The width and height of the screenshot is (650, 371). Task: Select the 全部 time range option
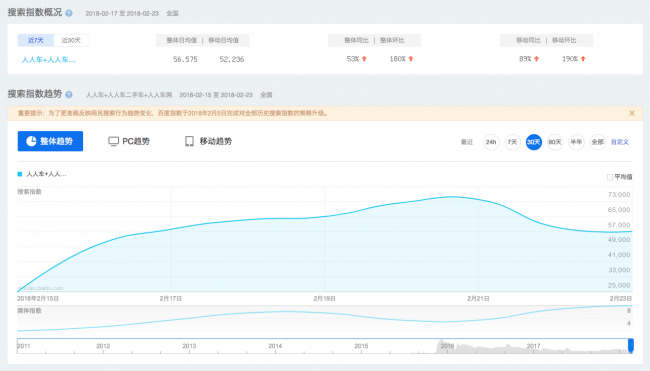597,142
